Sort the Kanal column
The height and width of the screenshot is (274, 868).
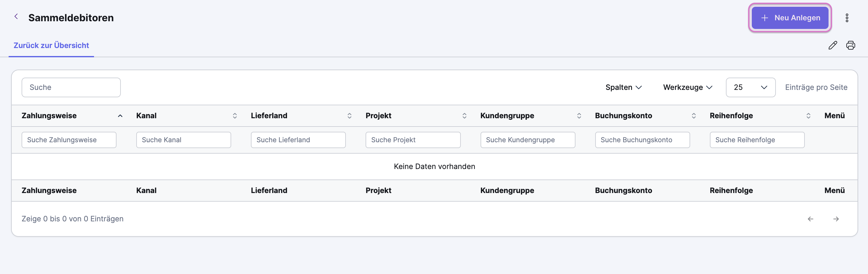coord(235,116)
